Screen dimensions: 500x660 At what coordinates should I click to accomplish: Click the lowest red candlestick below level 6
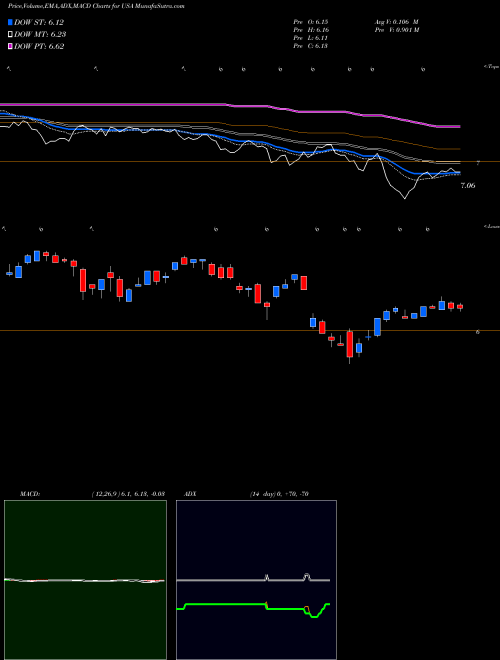click(350, 344)
